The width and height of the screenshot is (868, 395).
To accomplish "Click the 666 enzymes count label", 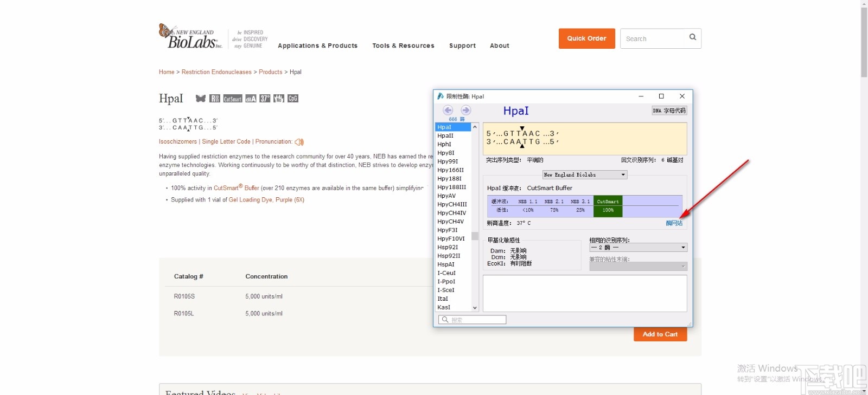I will pyautogui.click(x=456, y=119).
